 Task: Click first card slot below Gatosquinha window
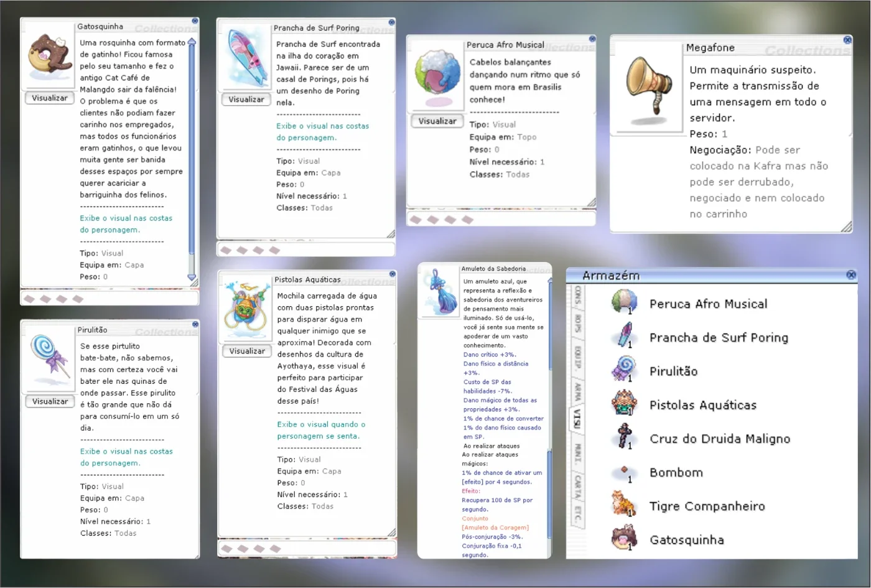[x=29, y=299]
